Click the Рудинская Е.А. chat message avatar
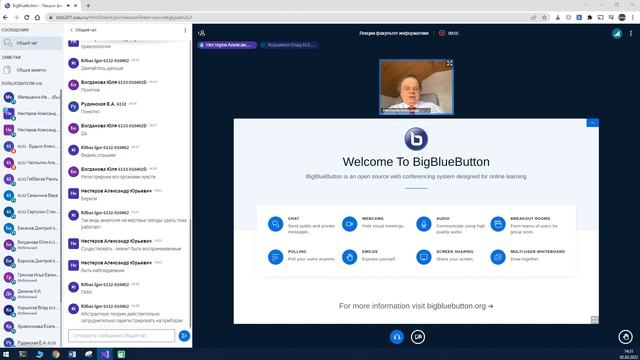 73,107
